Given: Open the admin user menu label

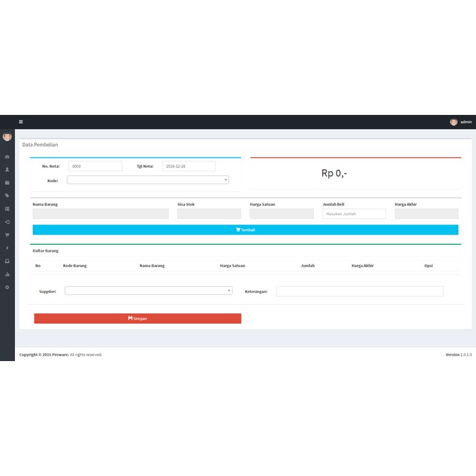Looking at the screenshot, I should [x=466, y=122].
